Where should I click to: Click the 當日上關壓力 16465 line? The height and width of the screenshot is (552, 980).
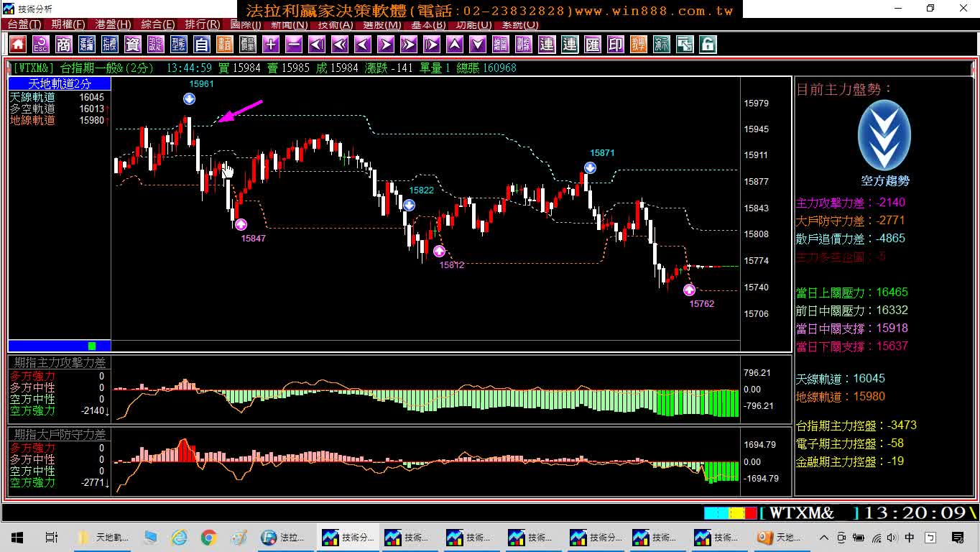click(852, 293)
